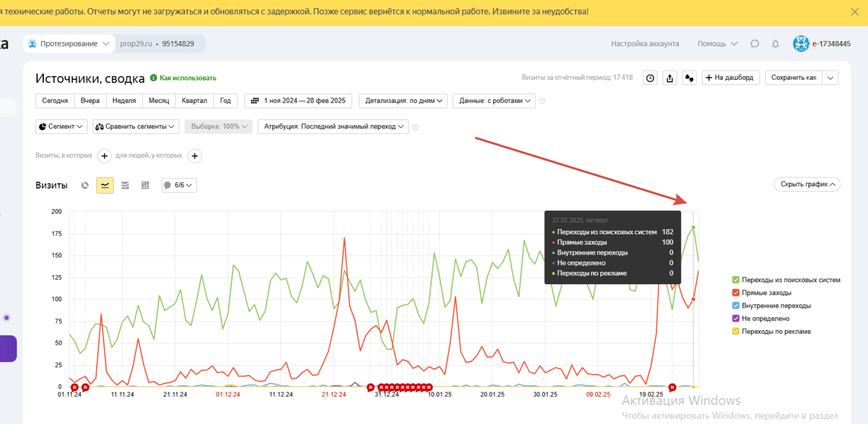
Task: Toggle Внутренние переходы legend checkbox
Action: [x=736, y=306]
